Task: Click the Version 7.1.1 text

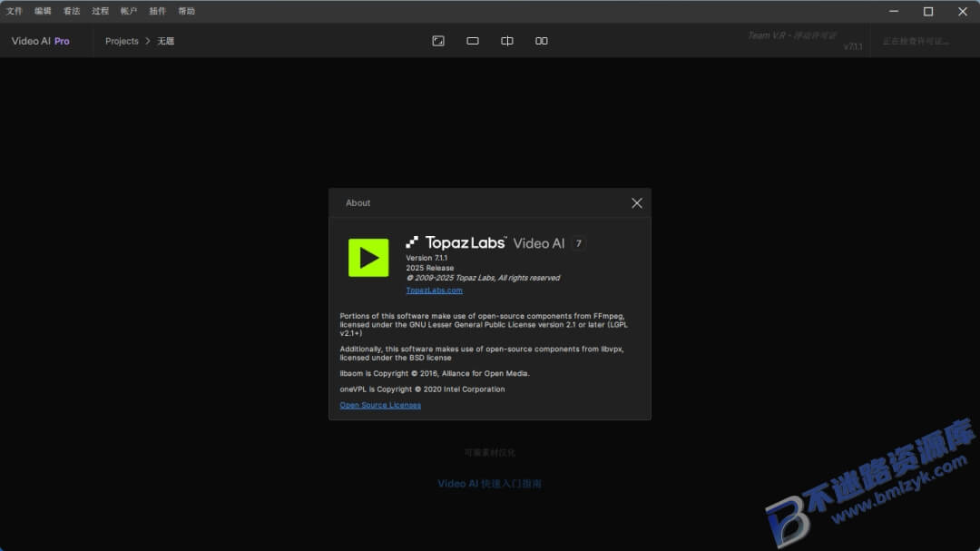Action: (x=426, y=258)
